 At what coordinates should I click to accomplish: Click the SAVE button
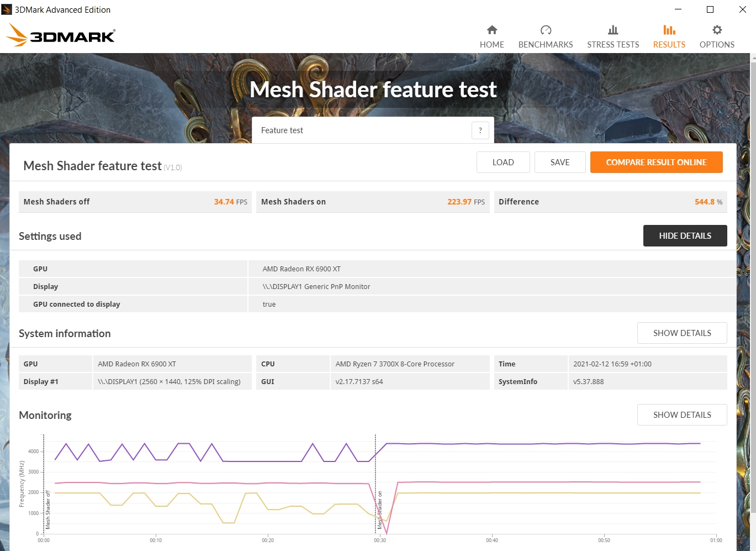click(560, 162)
